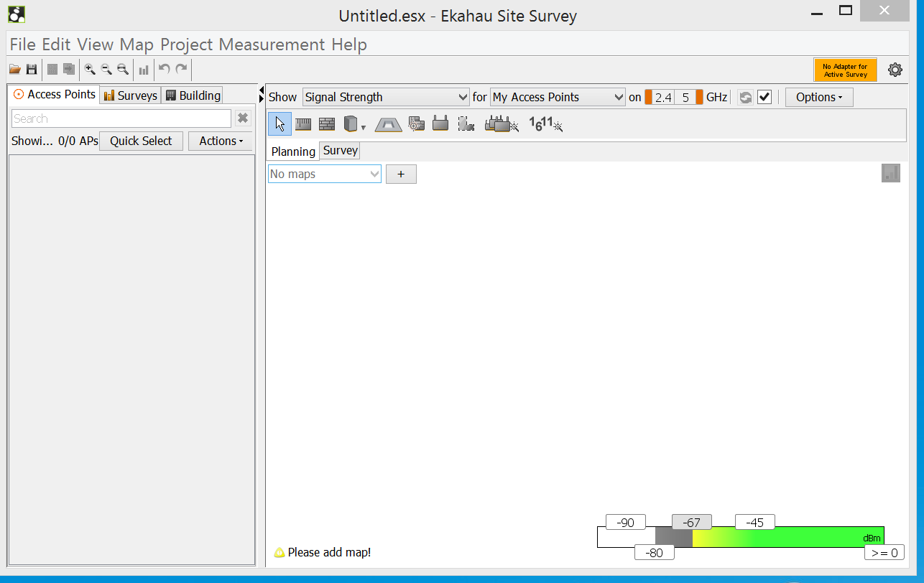Open settings with the gear icon
The image size is (924, 583).
(895, 70)
